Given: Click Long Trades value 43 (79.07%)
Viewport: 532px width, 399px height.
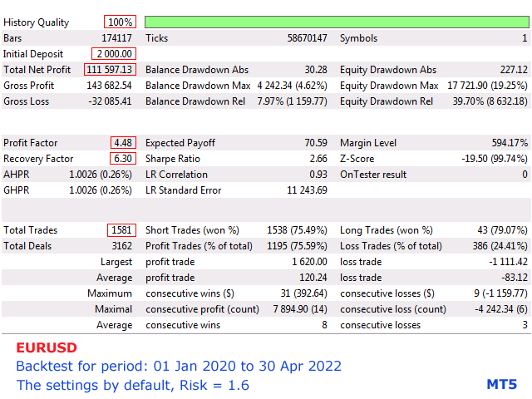Looking at the screenshot, I should [502, 230].
